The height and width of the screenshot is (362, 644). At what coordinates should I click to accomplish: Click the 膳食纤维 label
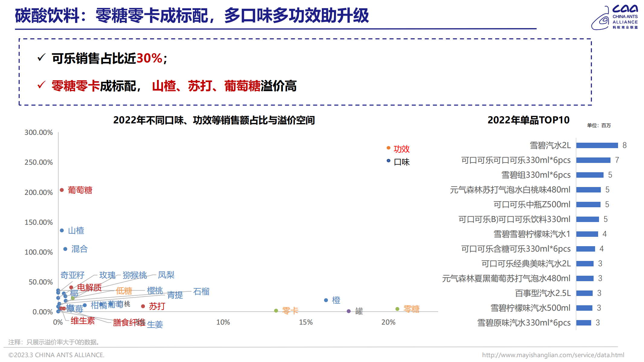click(x=129, y=322)
